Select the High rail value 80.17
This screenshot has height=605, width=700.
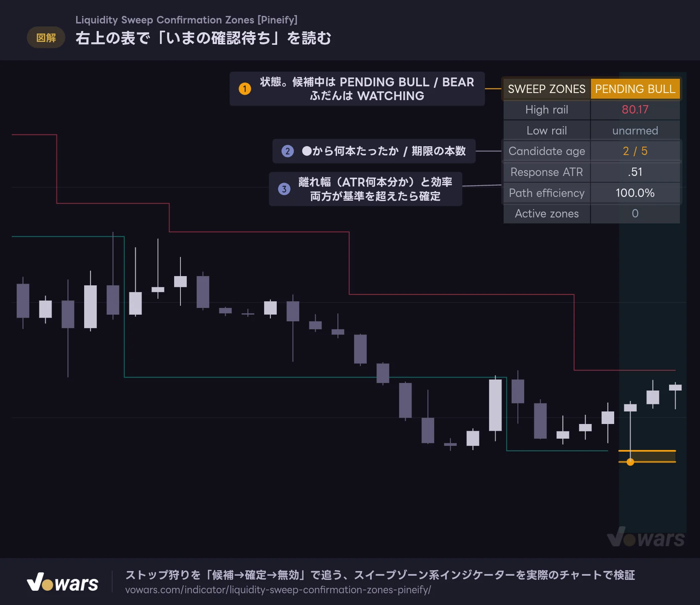tap(635, 110)
